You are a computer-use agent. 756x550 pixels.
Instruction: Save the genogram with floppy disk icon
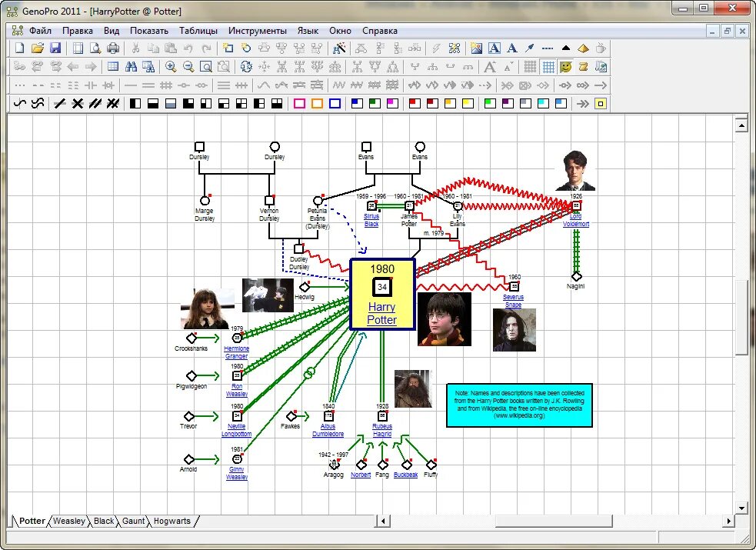55,48
